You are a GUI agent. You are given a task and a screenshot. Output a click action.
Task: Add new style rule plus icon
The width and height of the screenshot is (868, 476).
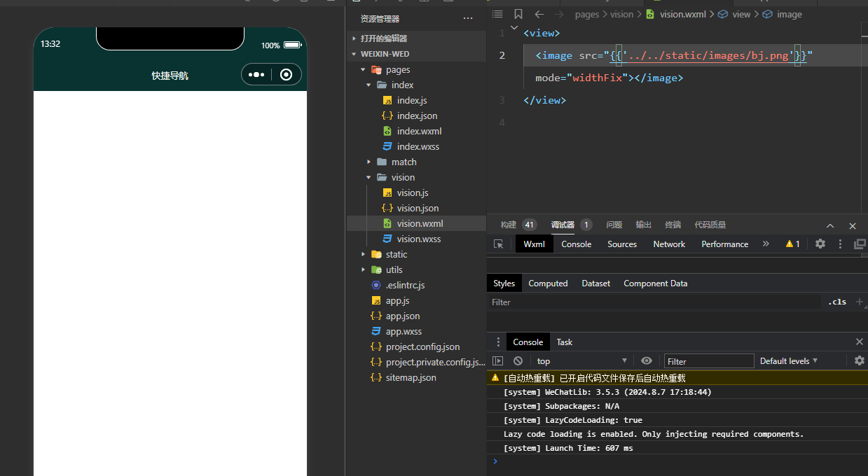(860, 302)
